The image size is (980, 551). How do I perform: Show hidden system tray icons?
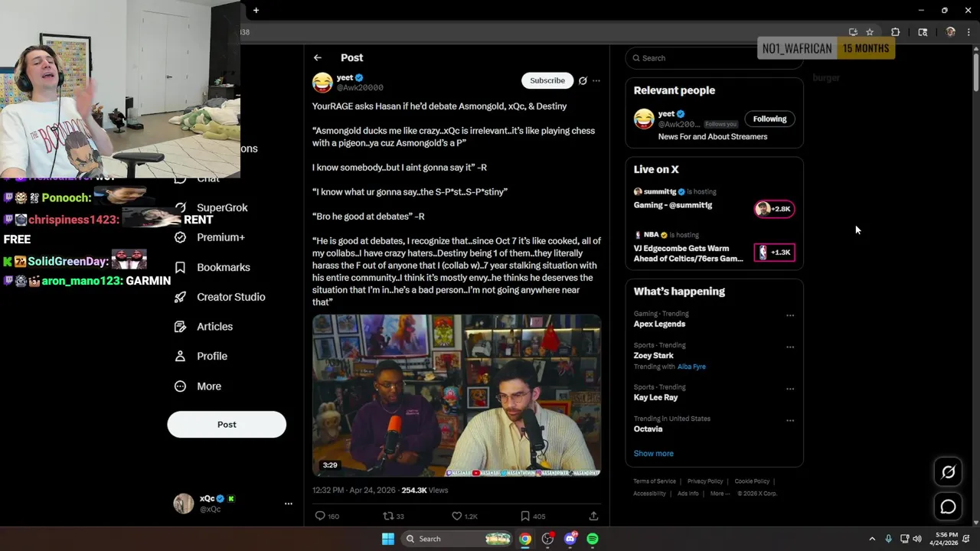pos(872,539)
